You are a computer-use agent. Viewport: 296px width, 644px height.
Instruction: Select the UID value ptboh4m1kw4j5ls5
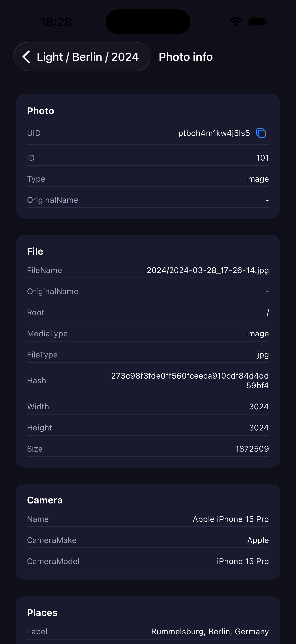tap(214, 133)
